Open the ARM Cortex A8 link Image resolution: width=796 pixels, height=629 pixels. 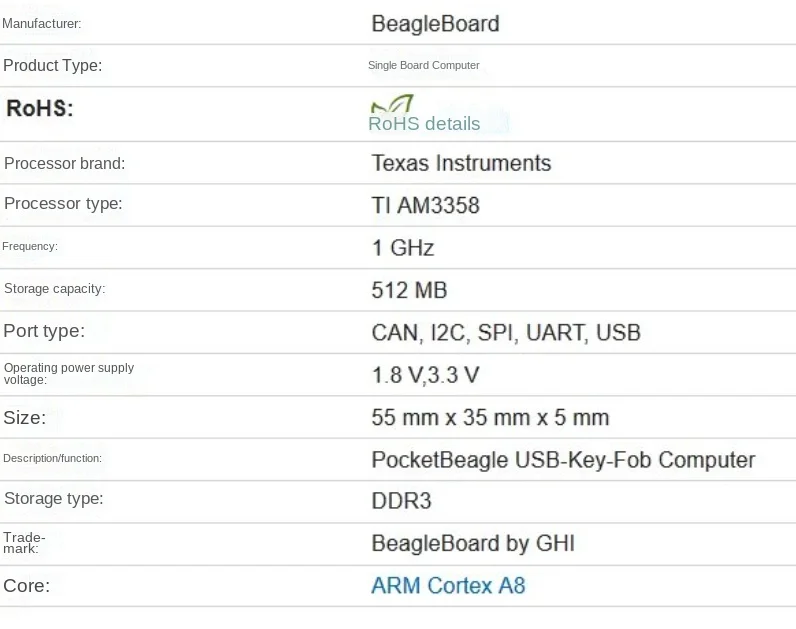448,585
